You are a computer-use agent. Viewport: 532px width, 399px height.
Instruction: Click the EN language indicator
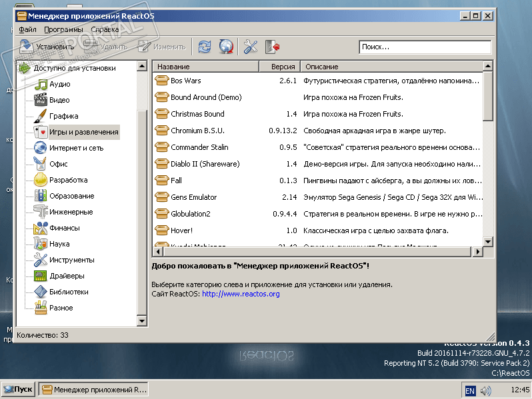[470, 391]
